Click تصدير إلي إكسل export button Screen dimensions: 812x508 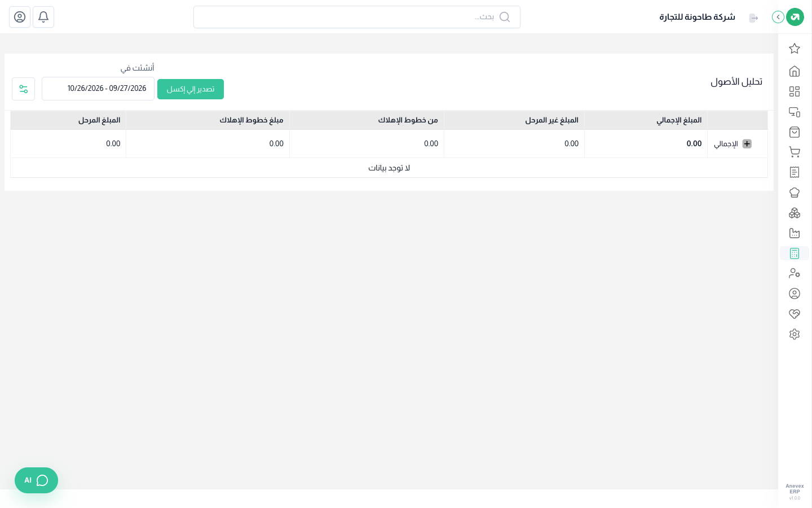pos(191,89)
